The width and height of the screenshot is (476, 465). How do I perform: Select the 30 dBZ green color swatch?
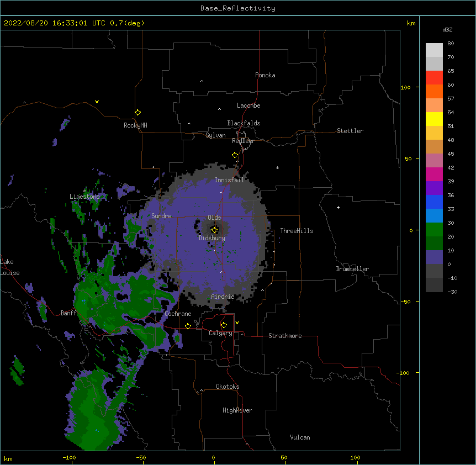tap(434, 230)
